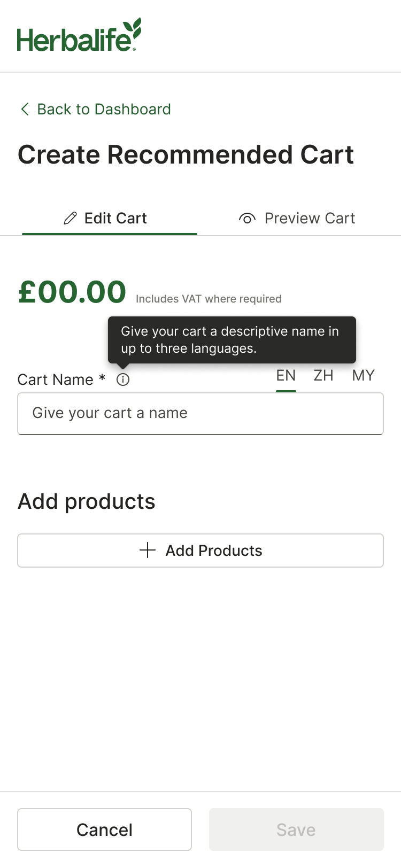Dismiss the descriptive name tooltip bubble
401x868 pixels.
coord(232,340)
